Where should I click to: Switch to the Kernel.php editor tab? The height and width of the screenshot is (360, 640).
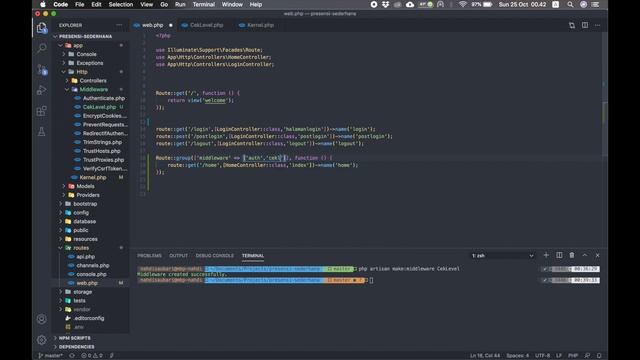pos(260,25)
